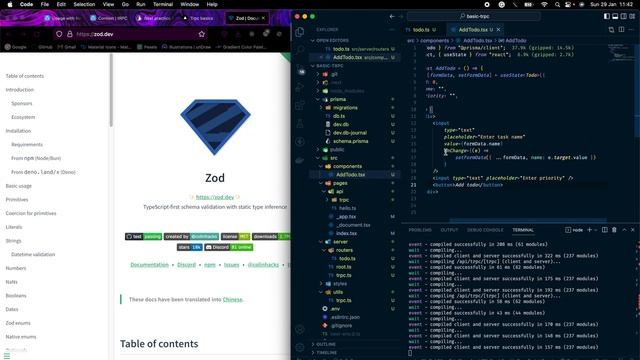The height and width of the screenshot is (360, 640).
Task: Open Run and Debug view in activity bar
Action: [x=300, y=87]
